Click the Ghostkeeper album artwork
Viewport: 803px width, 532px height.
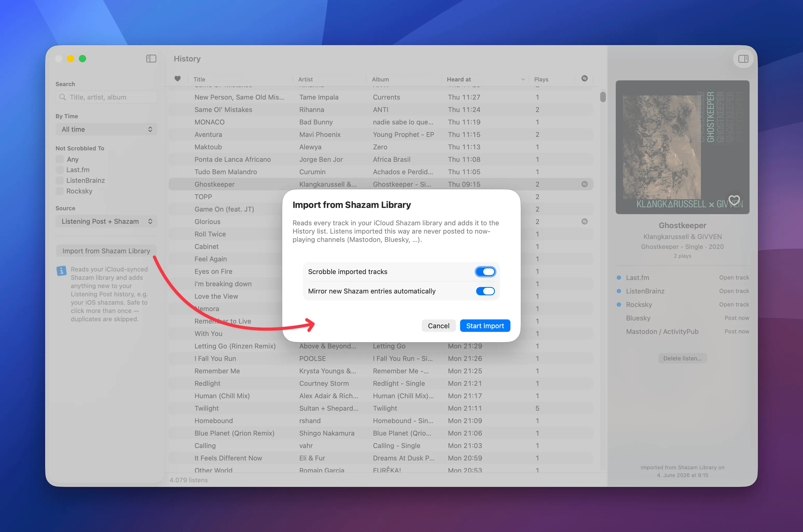682,147
